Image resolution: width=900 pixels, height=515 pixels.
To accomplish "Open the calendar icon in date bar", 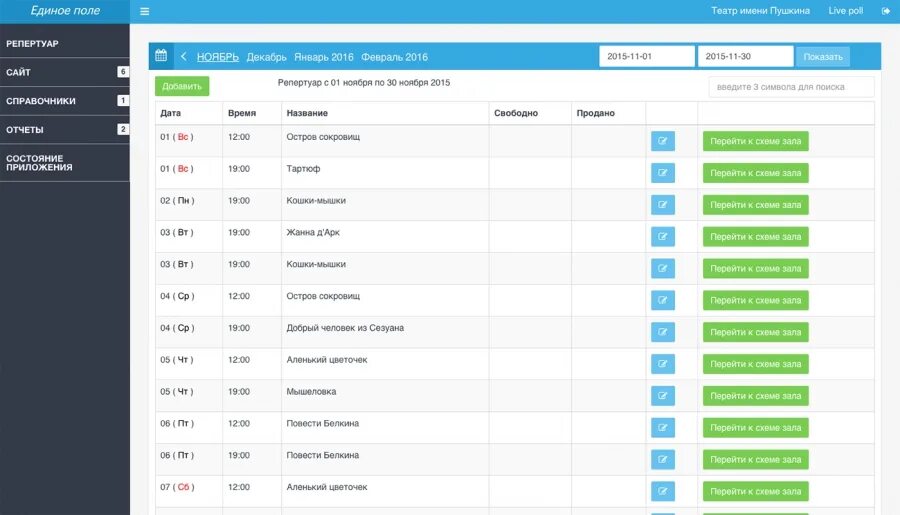I will pos(161,56).
